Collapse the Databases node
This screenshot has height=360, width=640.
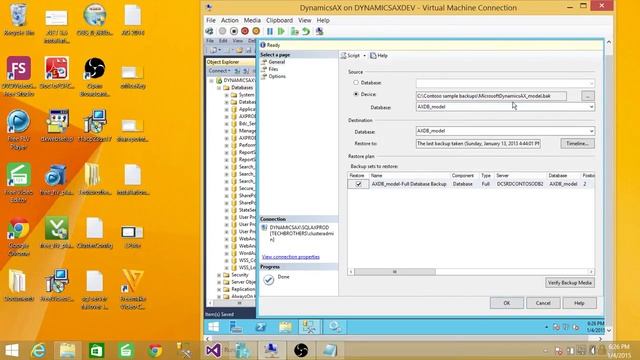(x=219, y=88)
